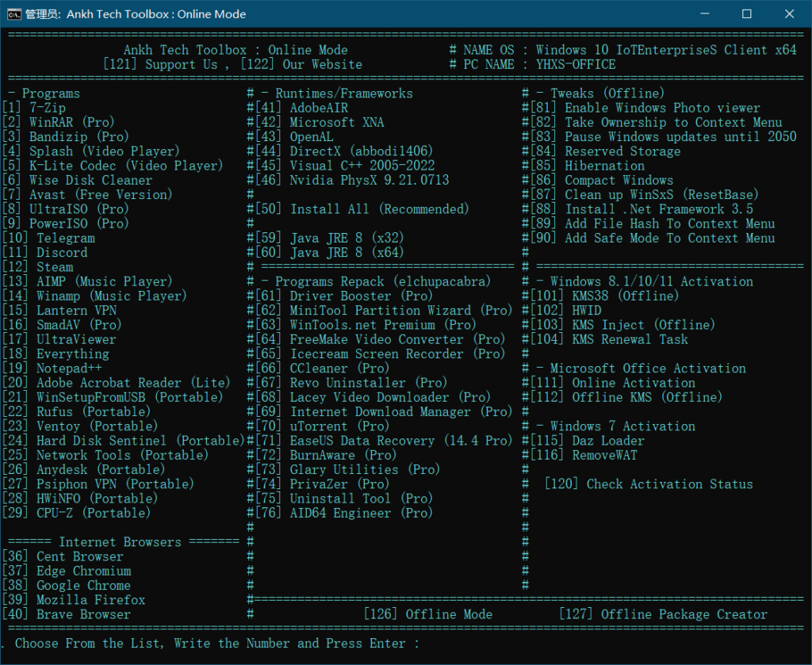Viewport: 812px width, 665px height.
Task: Click the '[18] Everything' entry
Action: pos(56,354)
